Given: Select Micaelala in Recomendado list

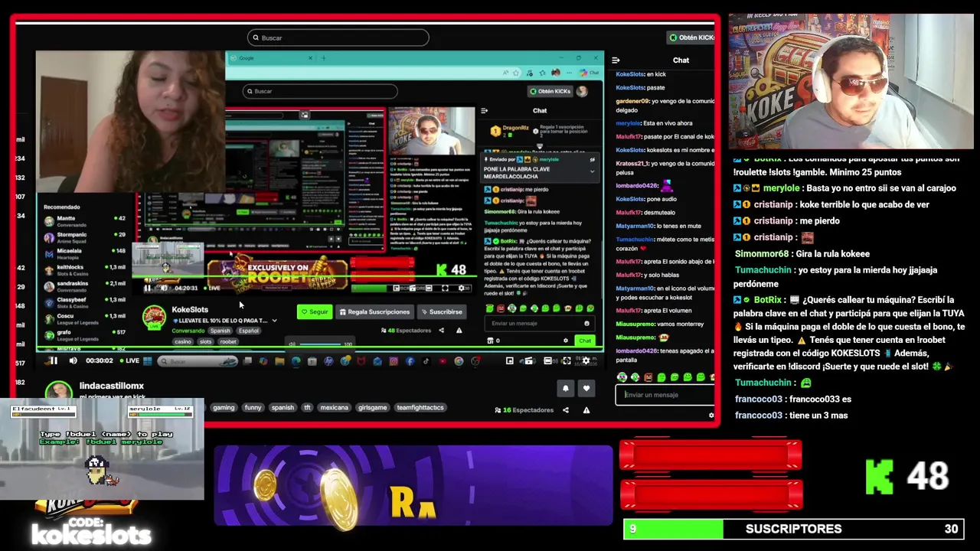Looking at the screenshot, I should coord(83,253).
